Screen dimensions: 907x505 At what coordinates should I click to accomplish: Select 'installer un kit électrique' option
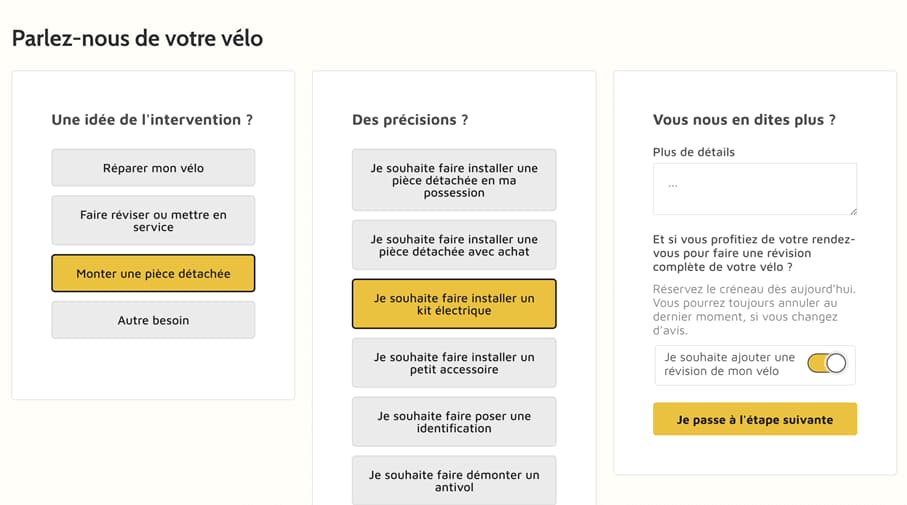coord(454,304)
